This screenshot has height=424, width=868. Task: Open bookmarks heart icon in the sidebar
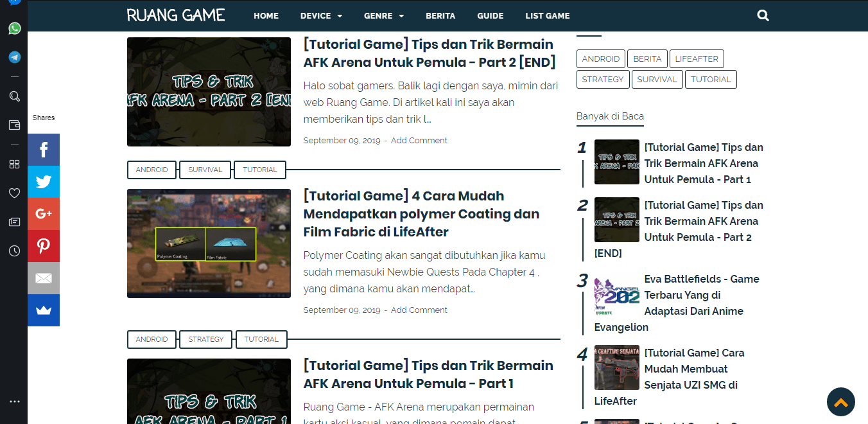pyautogui.click(x=14, y=193)
